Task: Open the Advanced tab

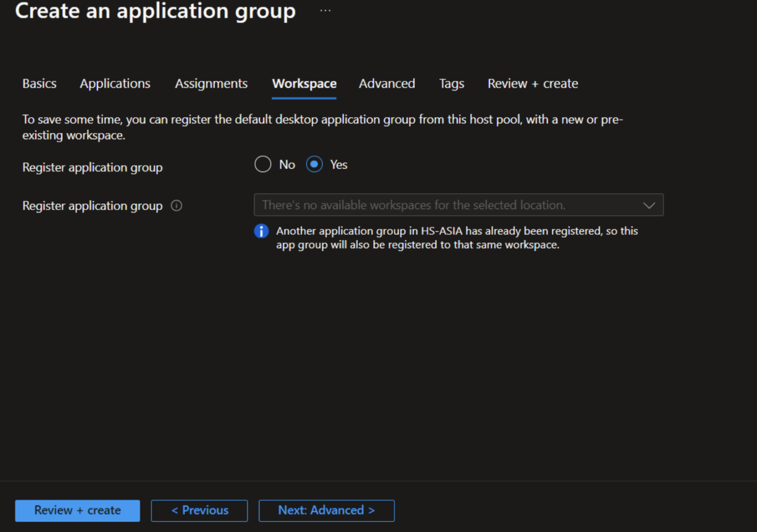Action: tap(386, 84)
